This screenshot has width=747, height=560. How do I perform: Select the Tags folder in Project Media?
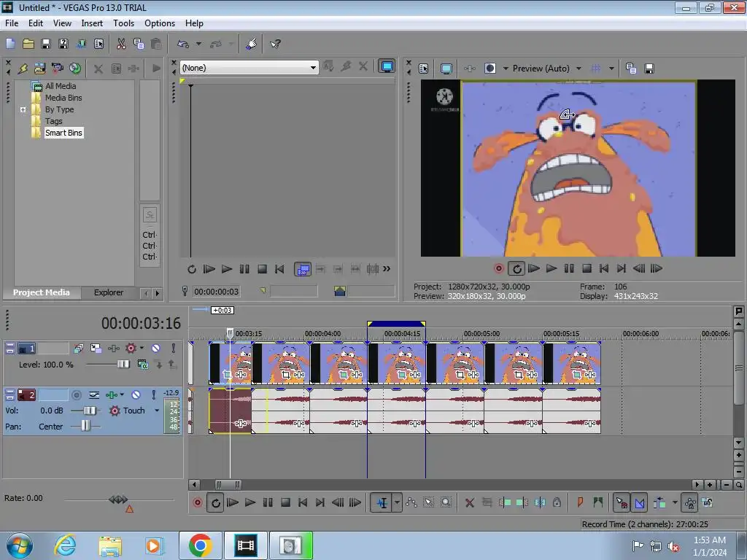tap(54, 122)
